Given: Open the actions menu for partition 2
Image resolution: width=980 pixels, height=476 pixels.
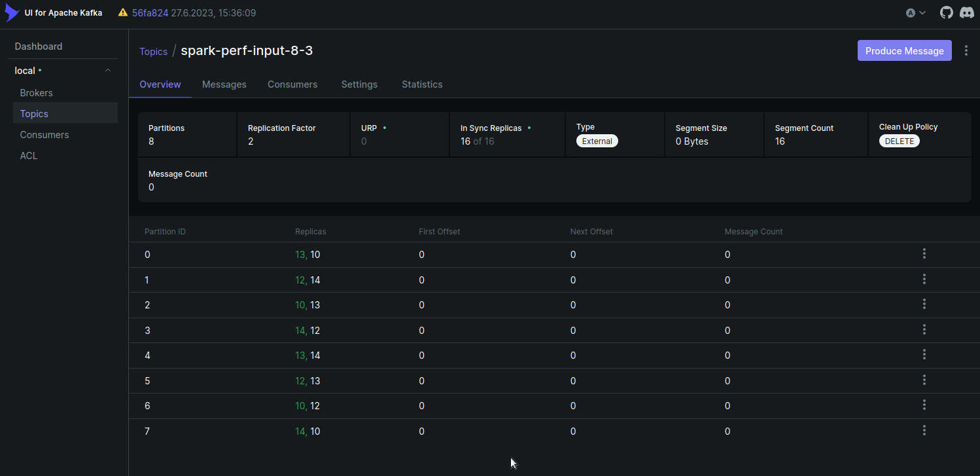Looking at the screenshot, I should [x=924, y=304].
